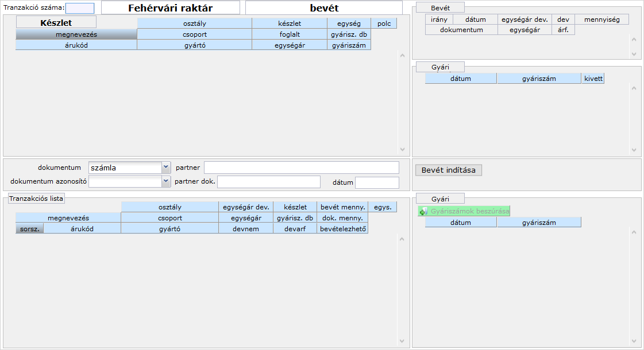The width and height of the screenshot is (644, 350).
Task: Sort stock list by megnevezés column
Action: tap(76, 34)
